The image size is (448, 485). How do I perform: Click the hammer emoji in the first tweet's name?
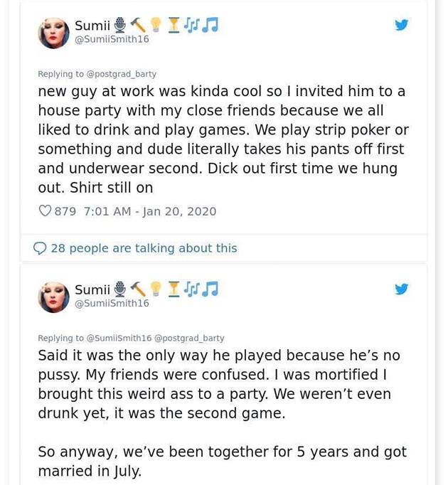[x=139, y=25]
